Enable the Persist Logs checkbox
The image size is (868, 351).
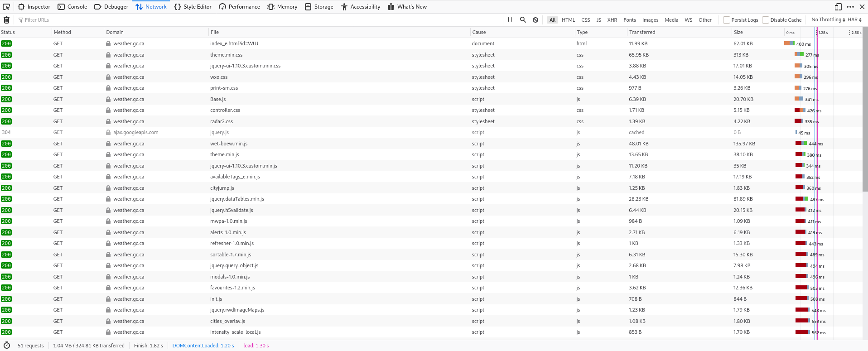[727, 20]
